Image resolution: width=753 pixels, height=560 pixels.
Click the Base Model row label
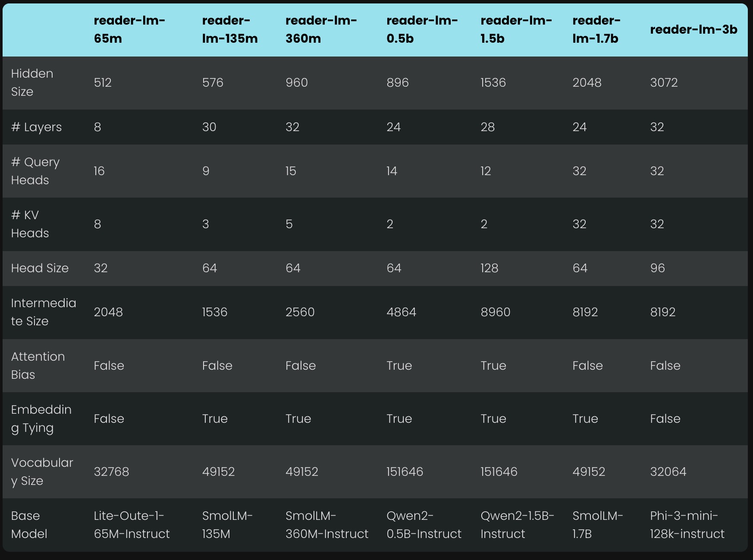(29, 525)
